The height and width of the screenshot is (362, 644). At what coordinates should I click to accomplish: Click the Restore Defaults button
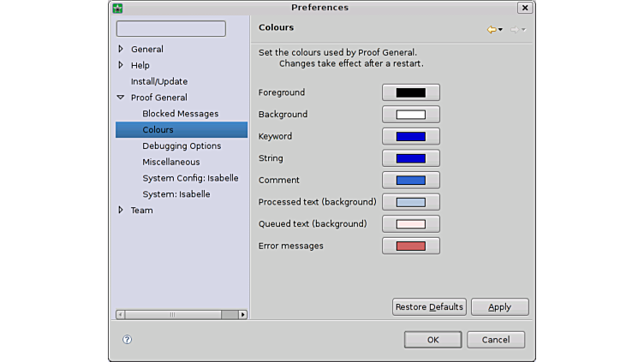[429, 307]
